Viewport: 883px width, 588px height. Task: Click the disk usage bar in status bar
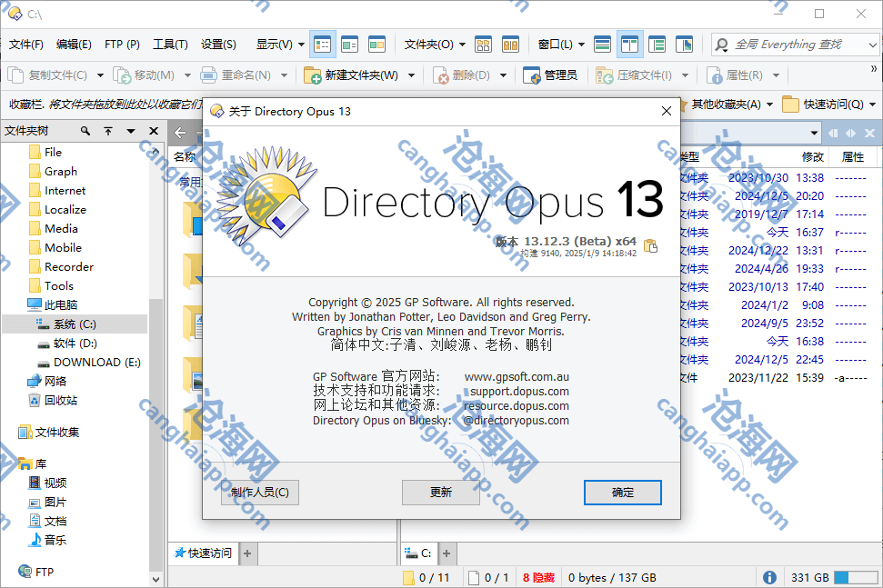pos(855,577)
